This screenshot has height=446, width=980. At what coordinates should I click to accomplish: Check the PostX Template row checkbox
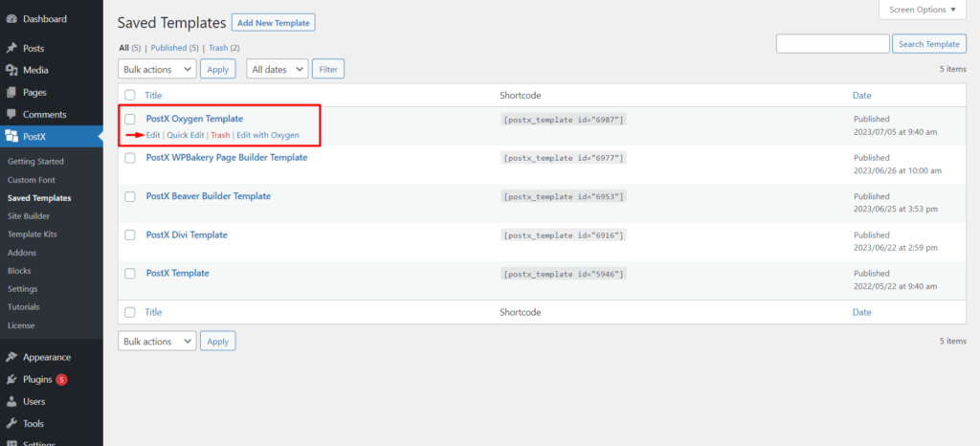[130, 274]
